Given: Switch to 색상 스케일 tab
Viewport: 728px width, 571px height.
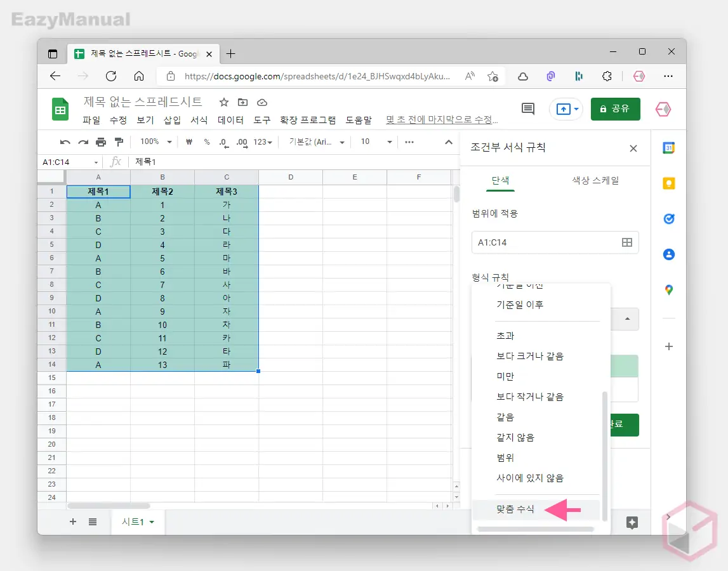Looking at the screenshot, I should [x=595, y=180].
